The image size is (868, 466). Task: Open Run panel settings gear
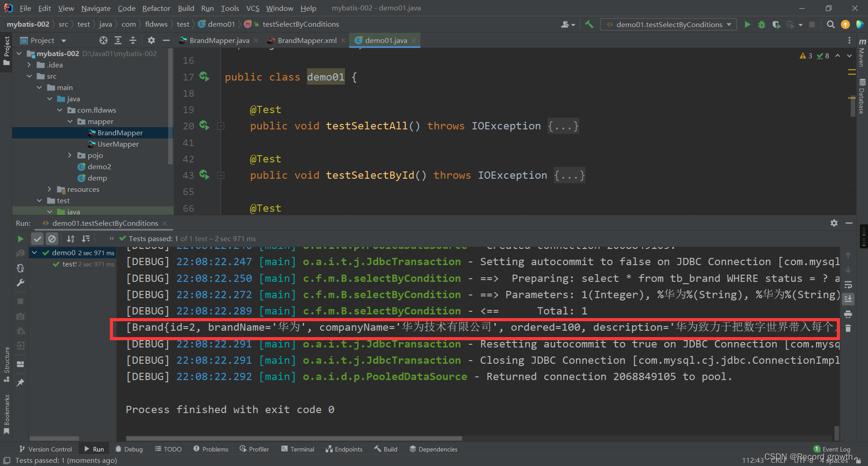click(x=834, y=223)
